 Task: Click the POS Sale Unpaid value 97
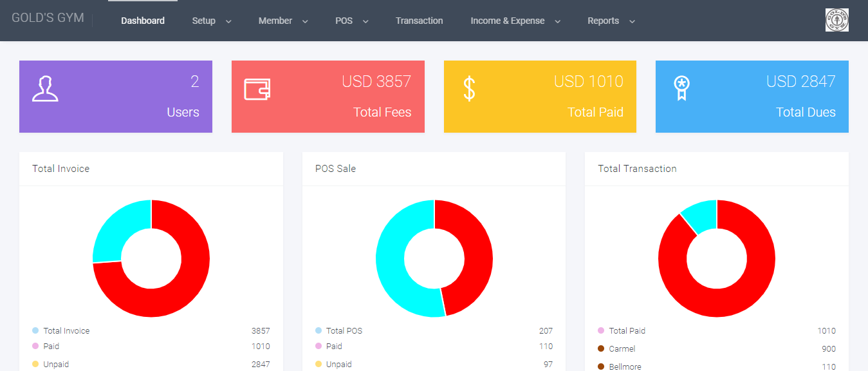point(548,364)
